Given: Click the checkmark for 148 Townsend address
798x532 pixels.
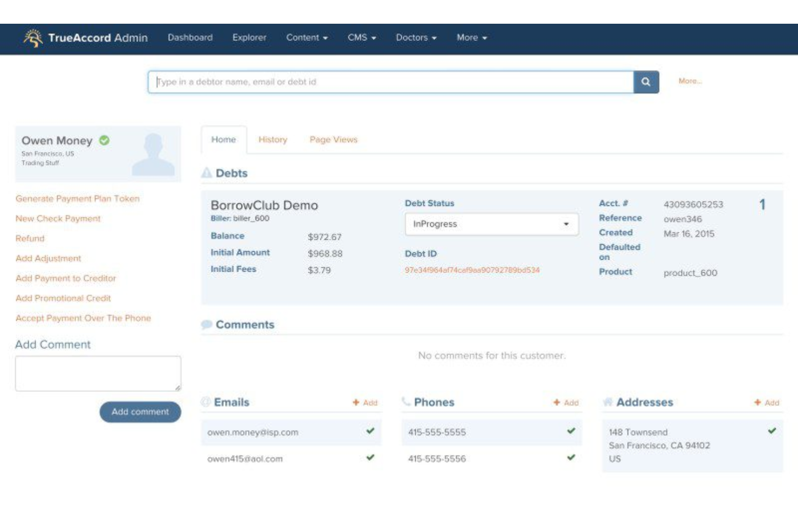Looking at the screenshot, I should 772,431.
